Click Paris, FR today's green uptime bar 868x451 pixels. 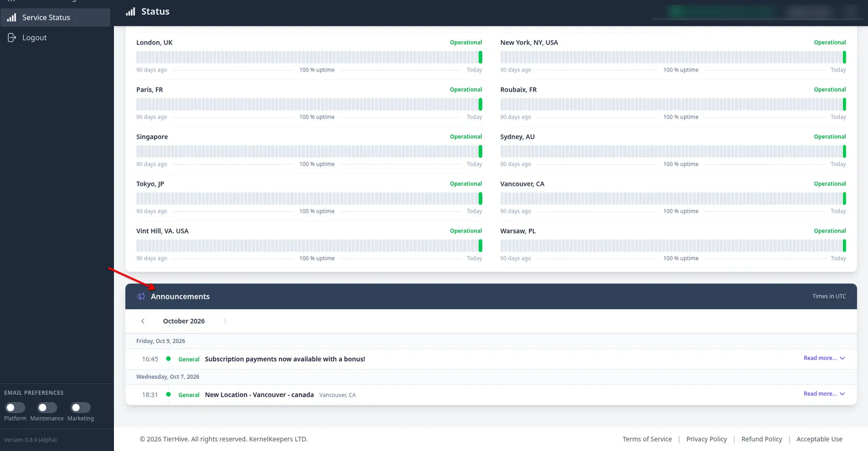[480, 104]
